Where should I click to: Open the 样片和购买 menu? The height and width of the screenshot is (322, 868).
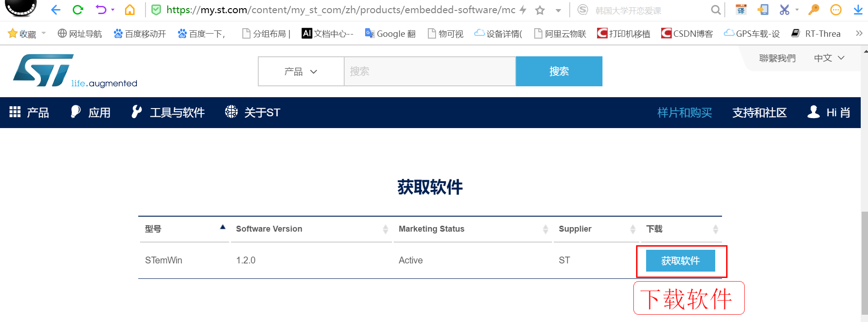click(x=684, y=113)
